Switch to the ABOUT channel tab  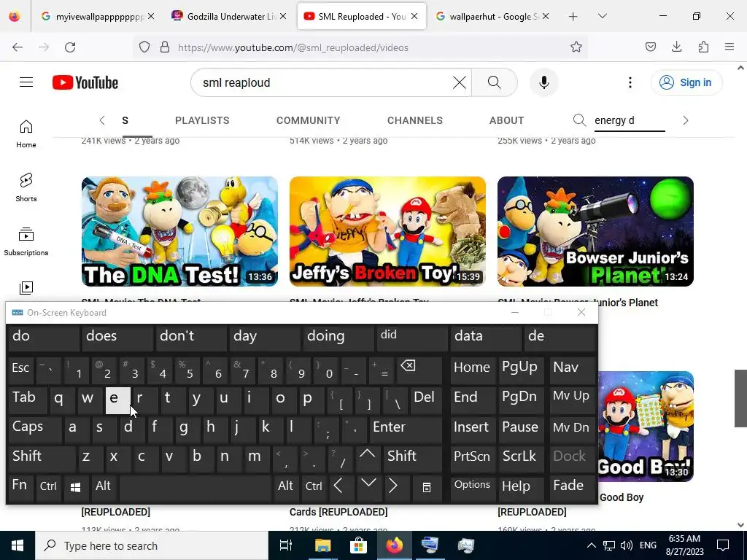pyautogui.click(x=506, y=120)
